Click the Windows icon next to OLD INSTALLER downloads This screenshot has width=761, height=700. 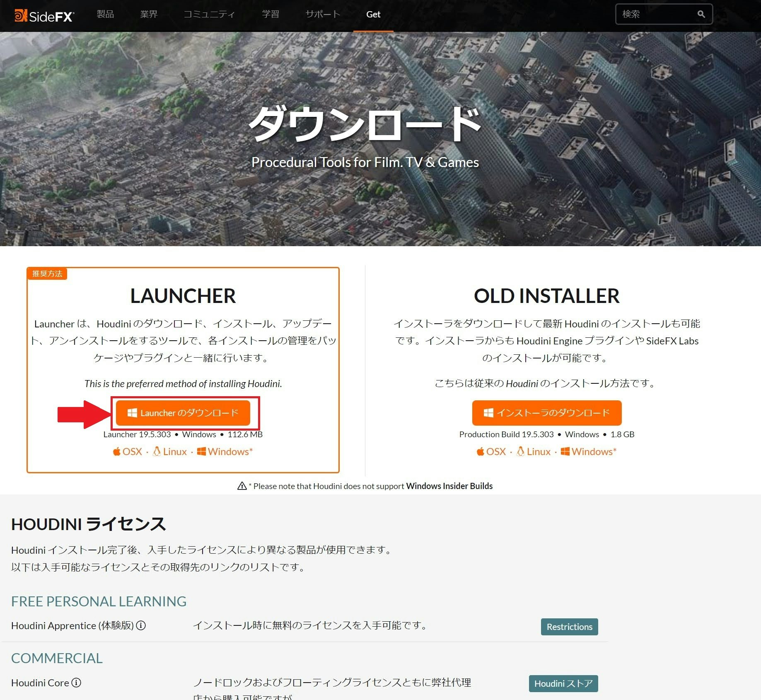[x=565, y=451]
